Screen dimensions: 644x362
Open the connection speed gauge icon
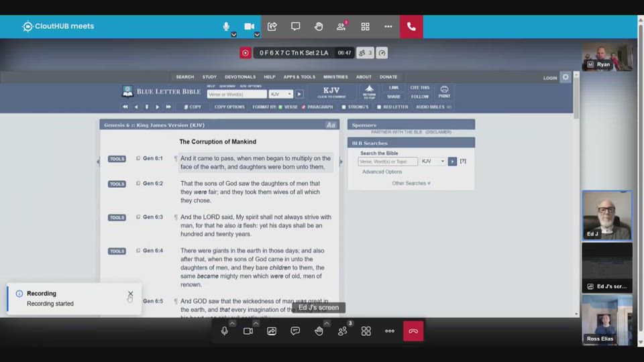tap(382, 53)
